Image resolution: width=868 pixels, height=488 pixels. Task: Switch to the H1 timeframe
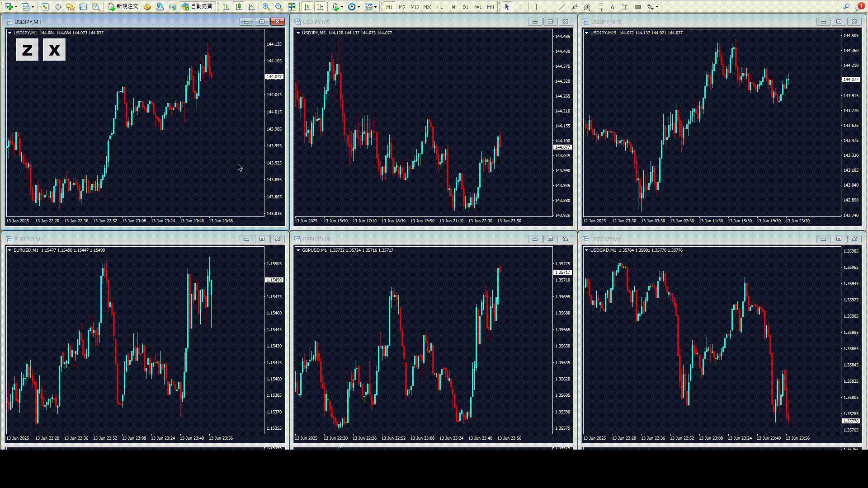[440, 7]
